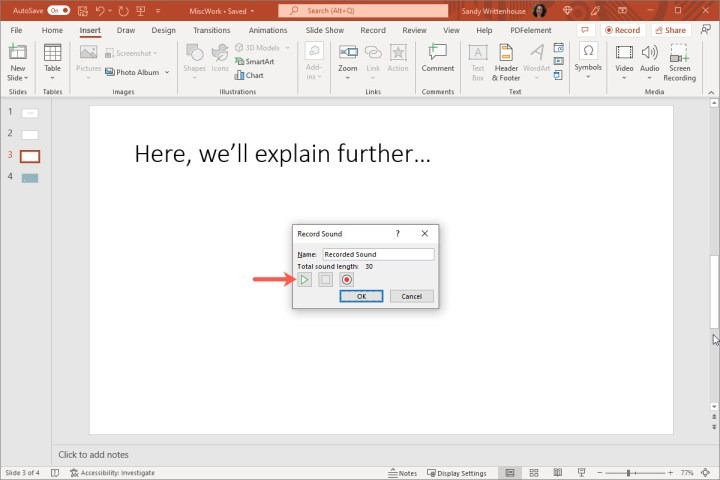Screen dimensions: 720x480
Task: Insert Slide Number icon in Text group
Action: [x=558, y=61]
